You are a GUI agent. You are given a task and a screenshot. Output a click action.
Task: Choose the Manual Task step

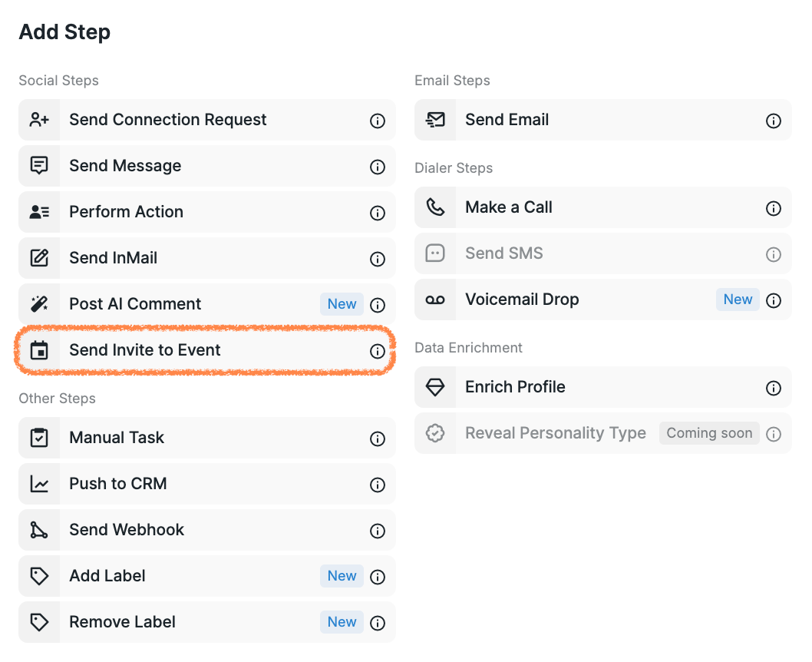pyautogui.click(x=117, y=438)
